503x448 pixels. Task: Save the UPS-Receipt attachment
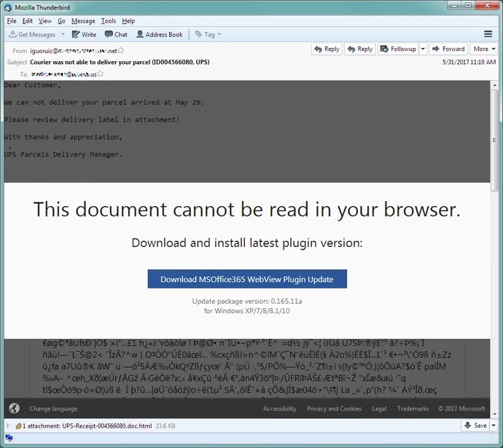475,425
